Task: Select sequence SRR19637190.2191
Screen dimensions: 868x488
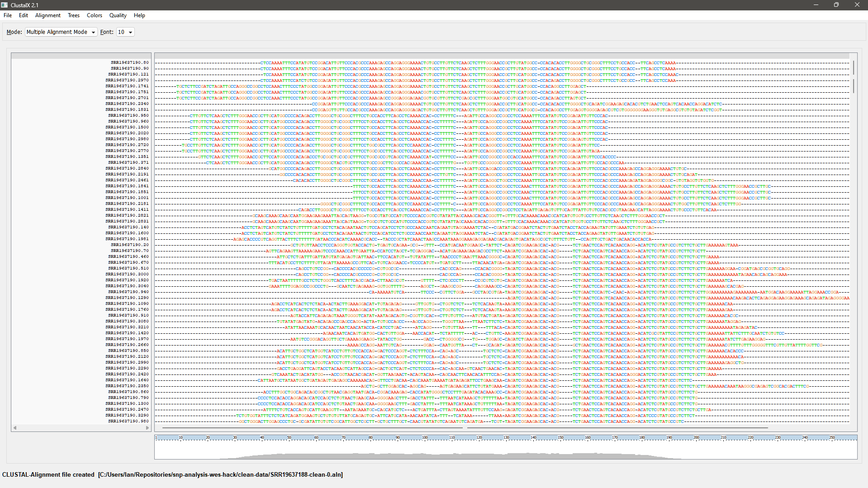Action: 127,174
